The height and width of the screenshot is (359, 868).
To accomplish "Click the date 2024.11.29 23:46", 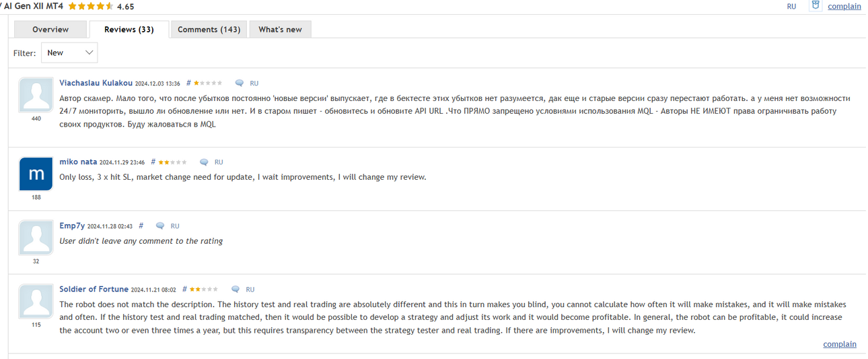I will click(x=122, y=162).
